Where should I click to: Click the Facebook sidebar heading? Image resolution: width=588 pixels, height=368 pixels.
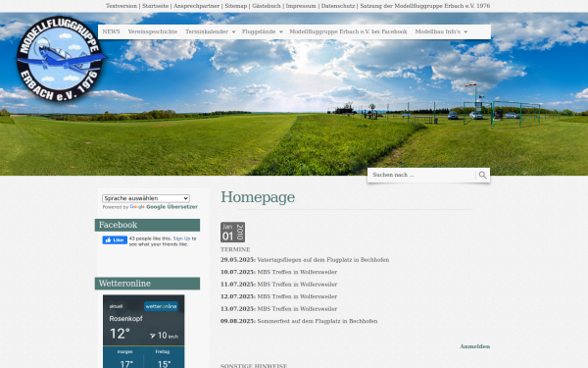(x=147, y=225)
